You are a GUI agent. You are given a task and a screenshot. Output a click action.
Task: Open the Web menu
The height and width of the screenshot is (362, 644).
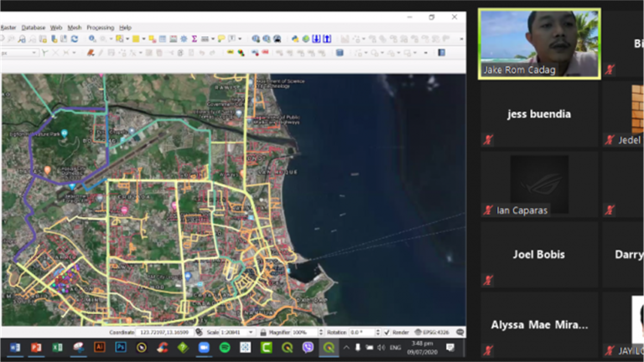56,28
